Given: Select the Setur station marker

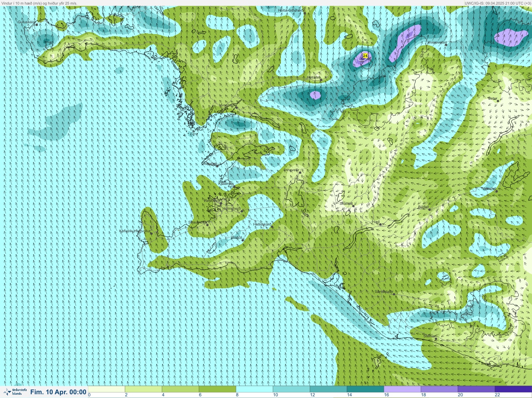Looking at the screenshot, I should (x=498, y=101).
